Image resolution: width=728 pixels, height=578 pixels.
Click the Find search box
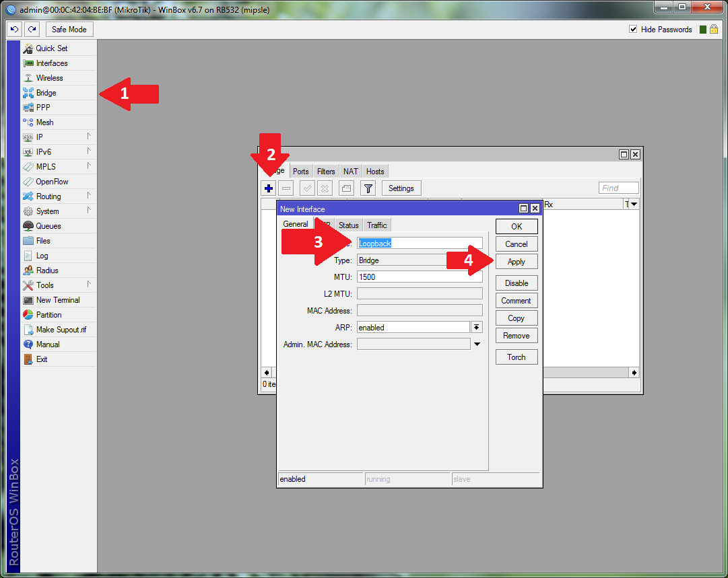coord(619,188)
